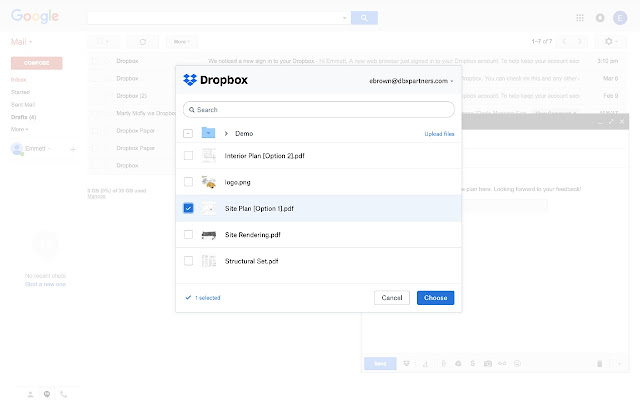Open Google notifications bell
This screenshot has height=400, width=640.
(x=600, y=18)
